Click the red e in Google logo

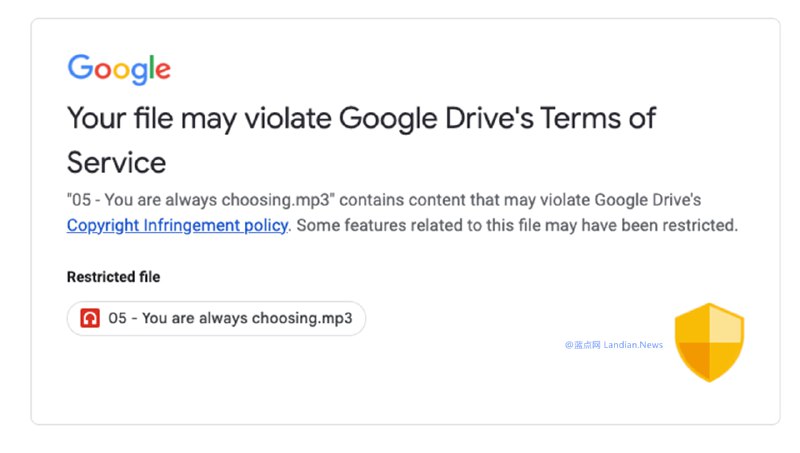(x=161, y=71)
